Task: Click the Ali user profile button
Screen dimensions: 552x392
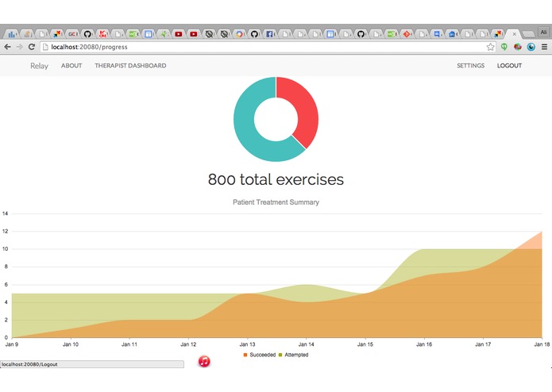Action: click(543, 33)
